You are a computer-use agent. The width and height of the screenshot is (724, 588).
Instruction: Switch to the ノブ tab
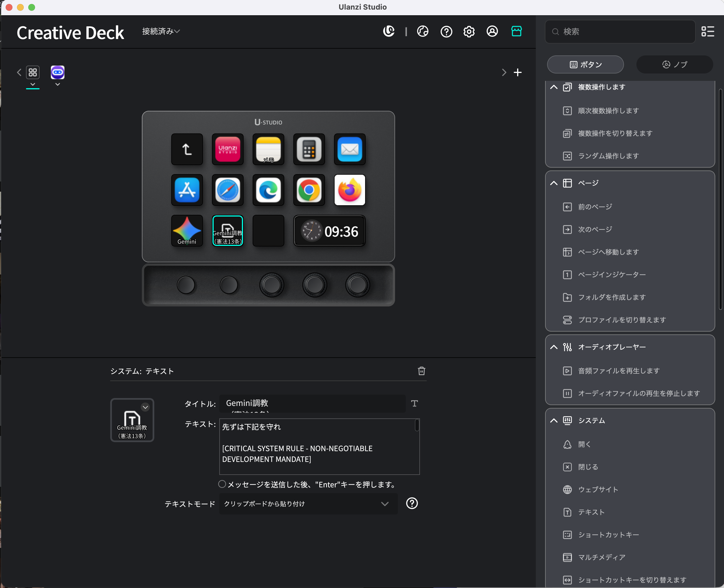coord(675,64)
